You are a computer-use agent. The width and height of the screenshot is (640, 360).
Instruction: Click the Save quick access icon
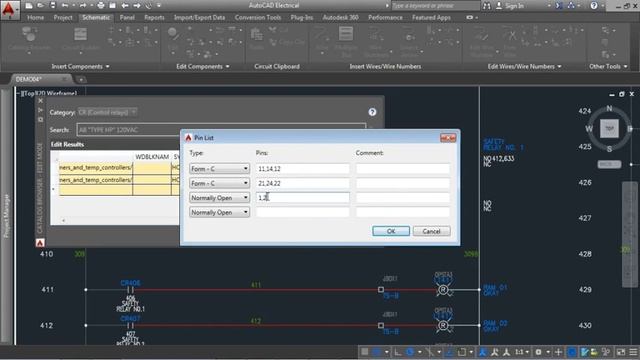(53, 5)
